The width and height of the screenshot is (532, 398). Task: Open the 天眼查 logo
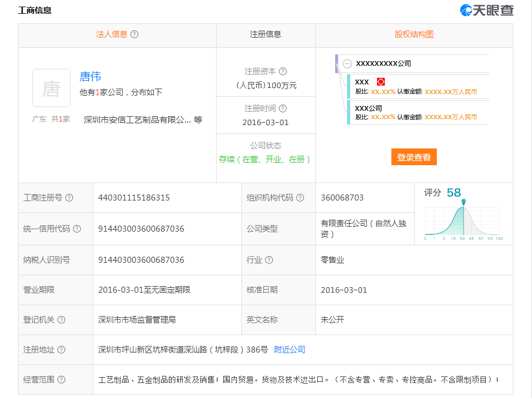pyautogui.click(x=487, y=10)
